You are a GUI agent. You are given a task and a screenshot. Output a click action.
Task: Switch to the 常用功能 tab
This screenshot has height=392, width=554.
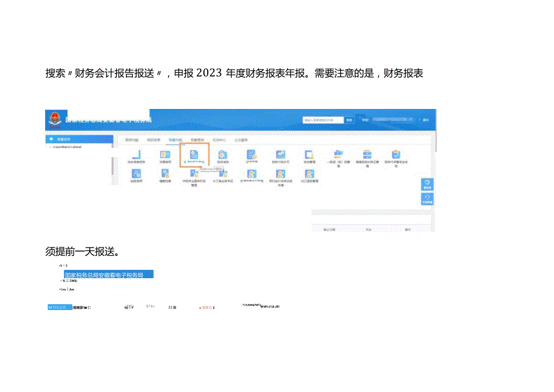click(x=132, y=140)
